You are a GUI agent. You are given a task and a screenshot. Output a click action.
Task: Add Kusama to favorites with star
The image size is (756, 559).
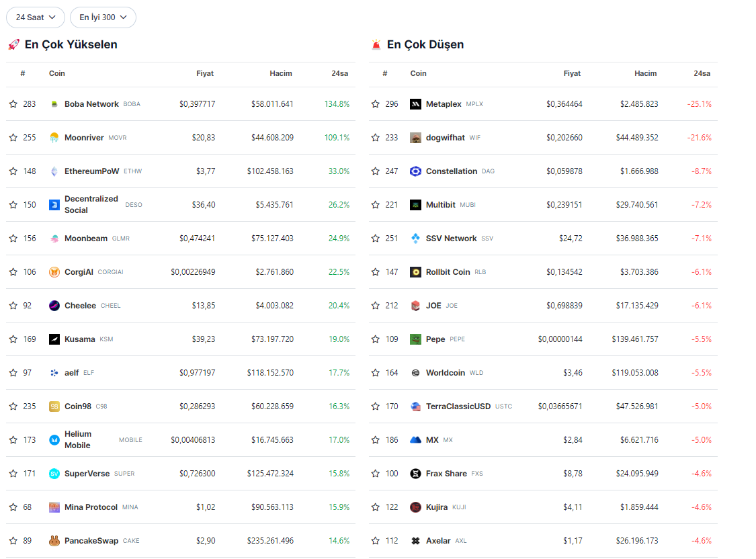pyautogui.click(x=13, y=339)
